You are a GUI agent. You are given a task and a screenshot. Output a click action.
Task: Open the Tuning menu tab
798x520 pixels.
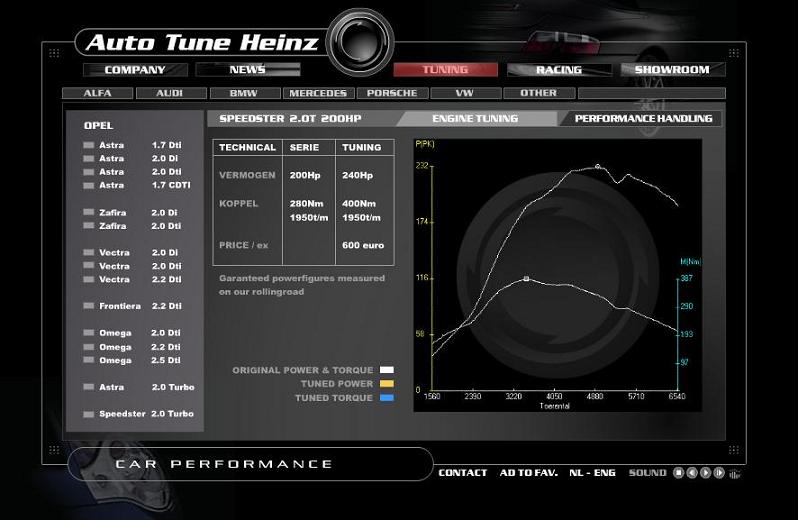pyautogui.click(x=445, y=70)
